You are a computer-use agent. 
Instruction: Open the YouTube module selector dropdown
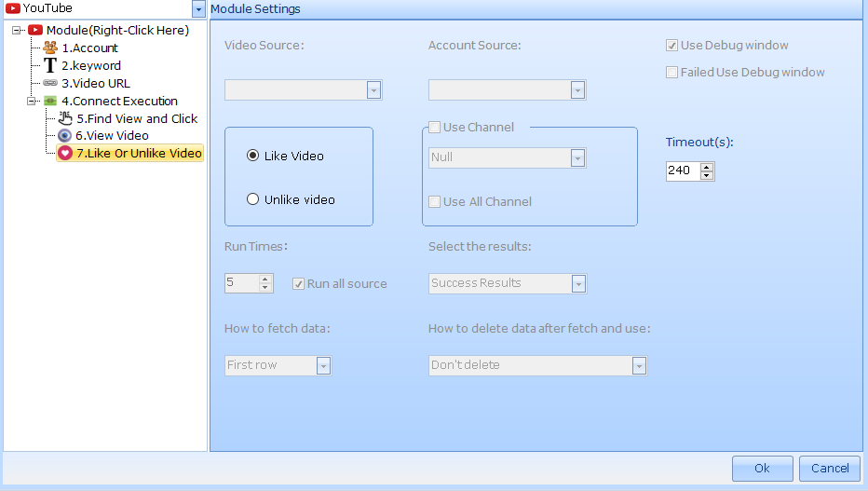coord(198,9)
